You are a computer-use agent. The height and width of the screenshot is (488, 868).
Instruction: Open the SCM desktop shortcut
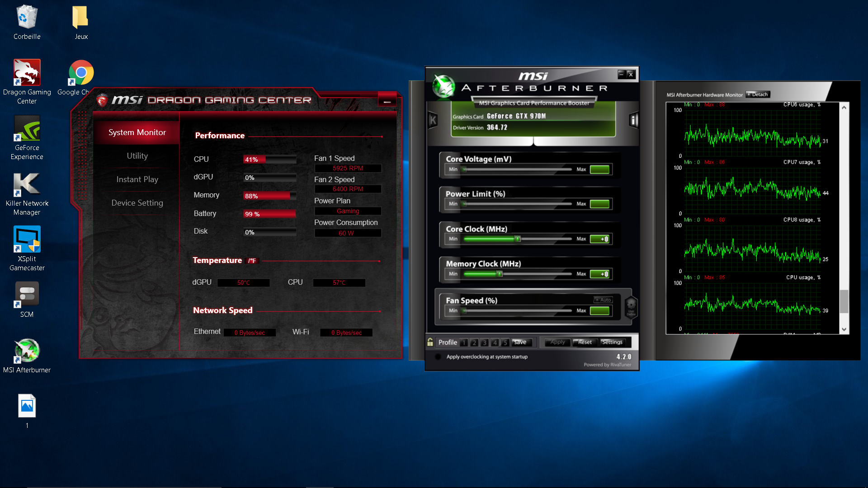coord(27,300)
